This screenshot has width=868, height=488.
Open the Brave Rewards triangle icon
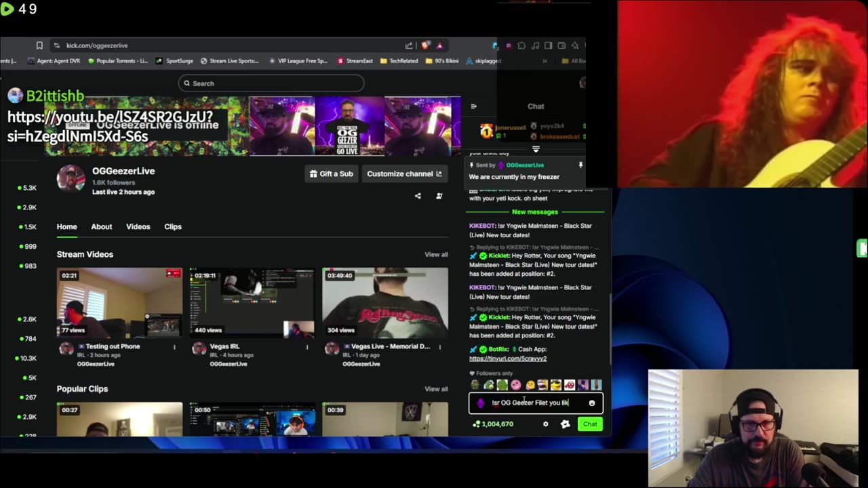pos(439,45)
